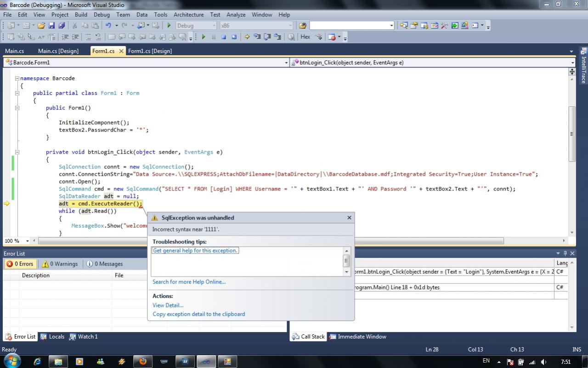
Task: Switch to the Immediate Window tab
Action: pyautogui.click(x=357, y=337)
